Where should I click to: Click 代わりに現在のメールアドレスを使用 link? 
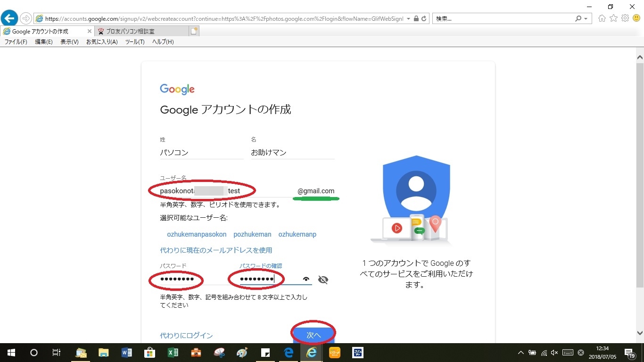[216, 250]
